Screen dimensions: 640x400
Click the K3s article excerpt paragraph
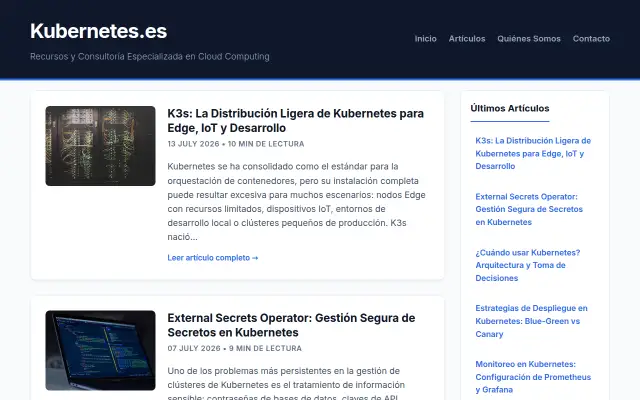coord(297,202)
